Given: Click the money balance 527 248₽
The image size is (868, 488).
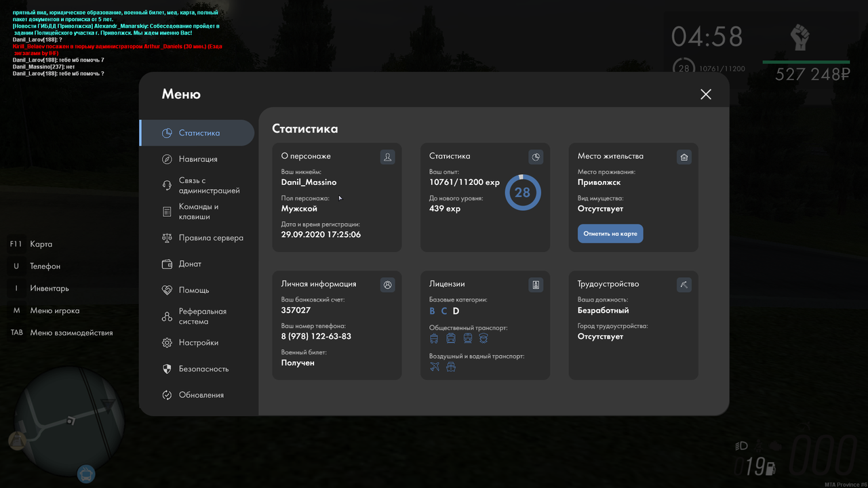Looking at the screenshot, I should 812,75.
